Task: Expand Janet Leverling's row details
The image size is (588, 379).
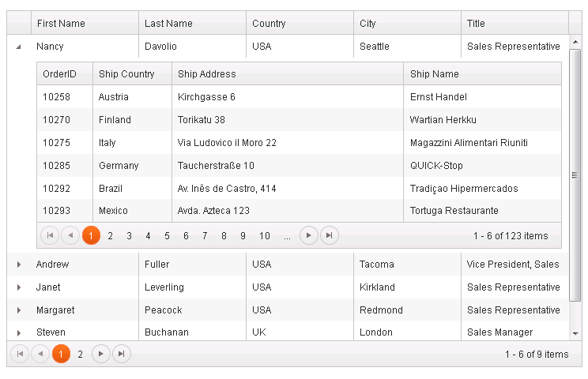Action: click(18, 287)
